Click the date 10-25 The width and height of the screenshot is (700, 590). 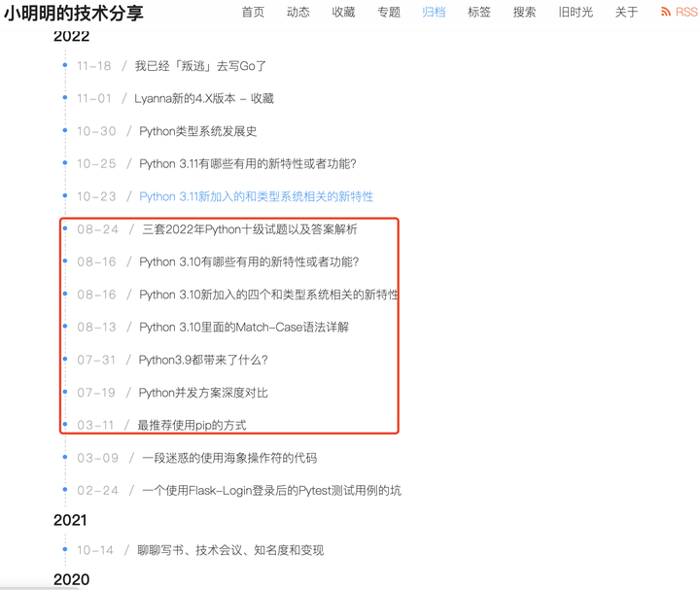pyautogui.click(x=96, y=164)
